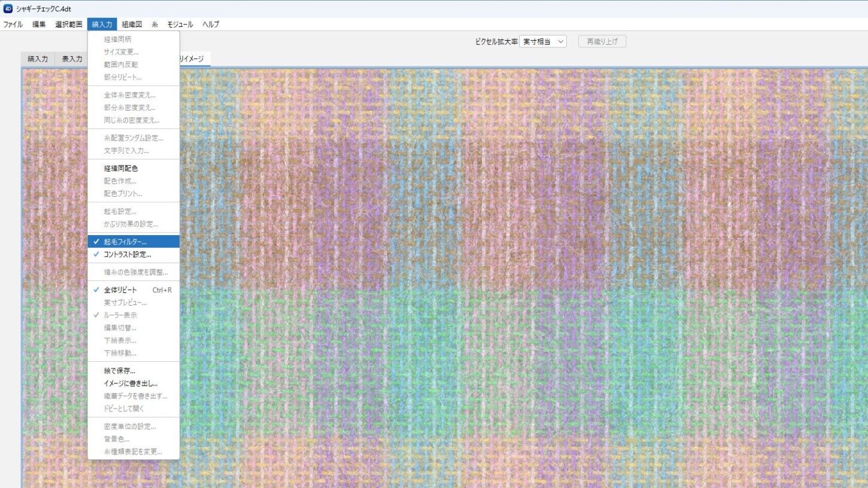Click the woven fabric preview image
868x488 pixels.
pos(509,269)
